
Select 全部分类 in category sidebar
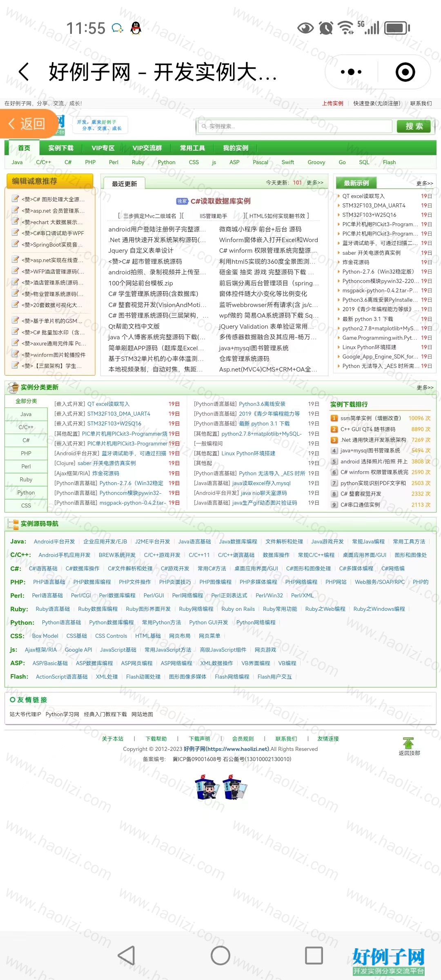click(26, 401)
